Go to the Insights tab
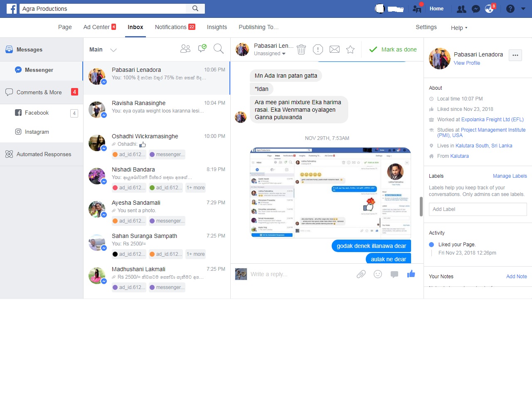The image size is (532, 402). [217, 27]
